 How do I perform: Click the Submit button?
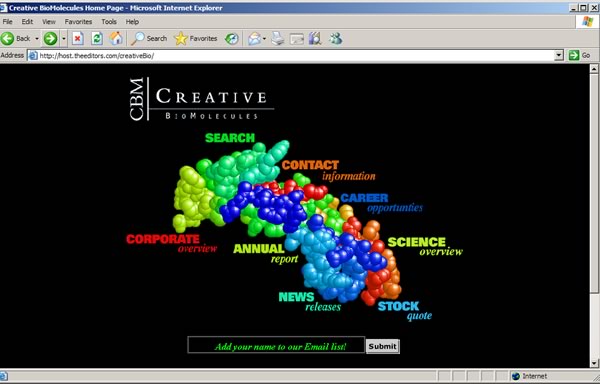[383, 346]
